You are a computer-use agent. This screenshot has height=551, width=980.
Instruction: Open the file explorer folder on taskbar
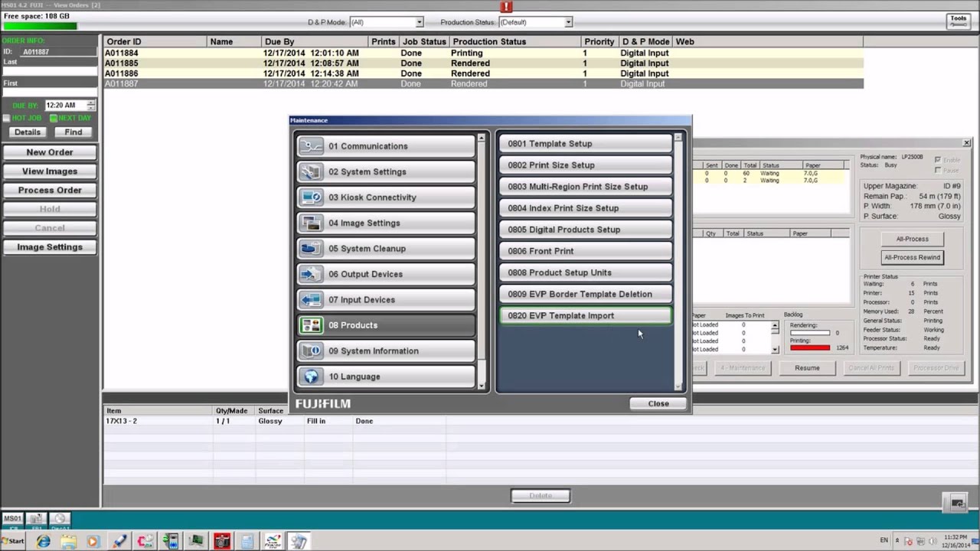(x=69, y=542)
